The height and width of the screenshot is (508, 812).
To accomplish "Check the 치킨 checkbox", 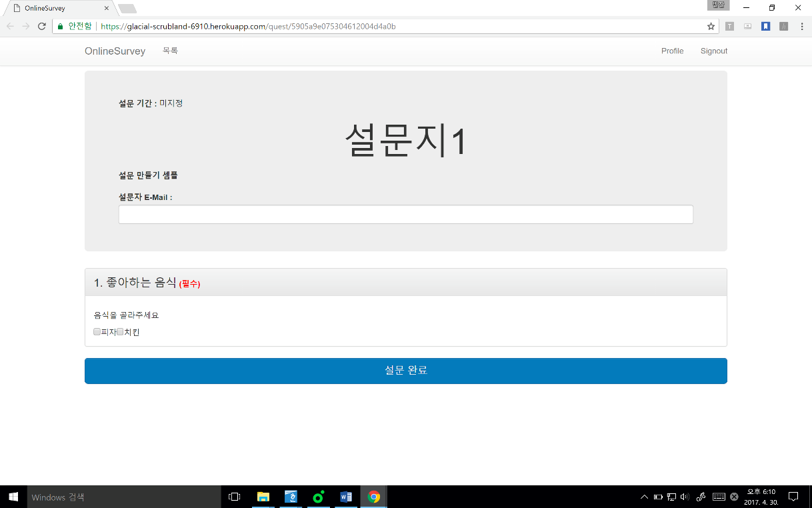I will coord(121,332).
